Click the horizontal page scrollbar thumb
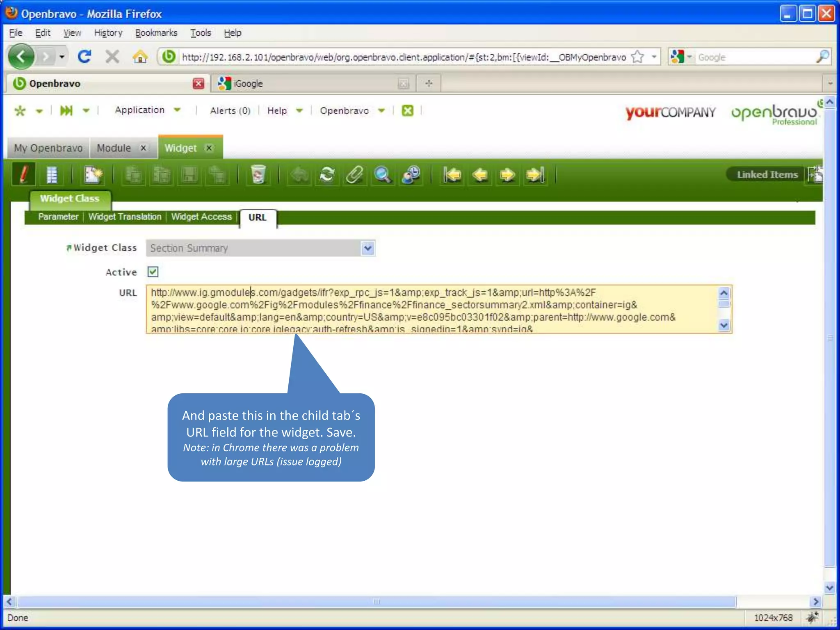Viewport: 840px width, 630px height. click(x=377, y=602)
